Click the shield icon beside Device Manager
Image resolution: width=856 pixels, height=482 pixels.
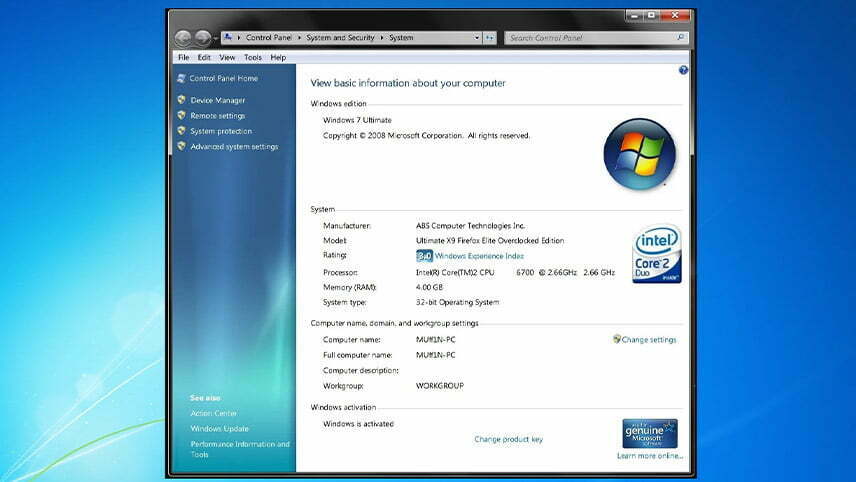182,100
